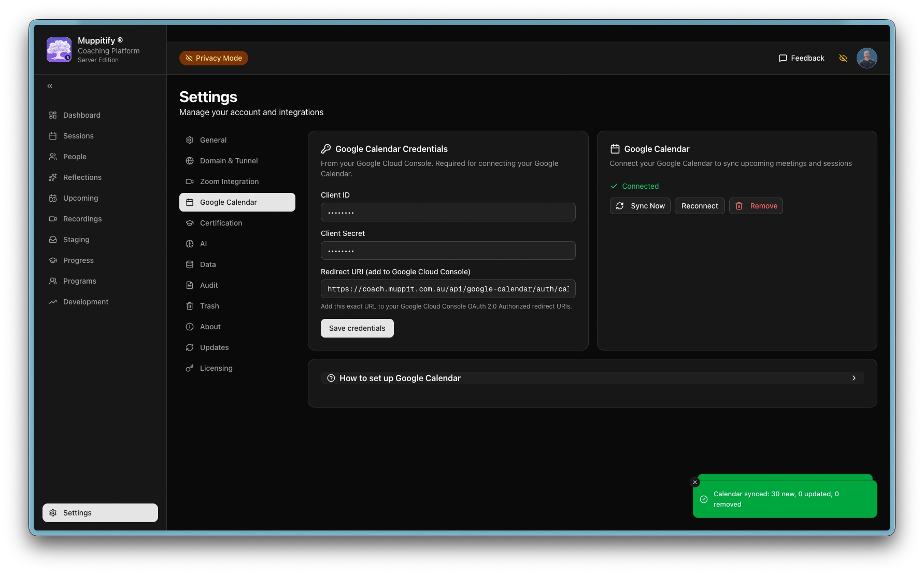Click the chevron arrow on setup guide
This screenshot has width=924, height=574.
(x=854, y=378)
